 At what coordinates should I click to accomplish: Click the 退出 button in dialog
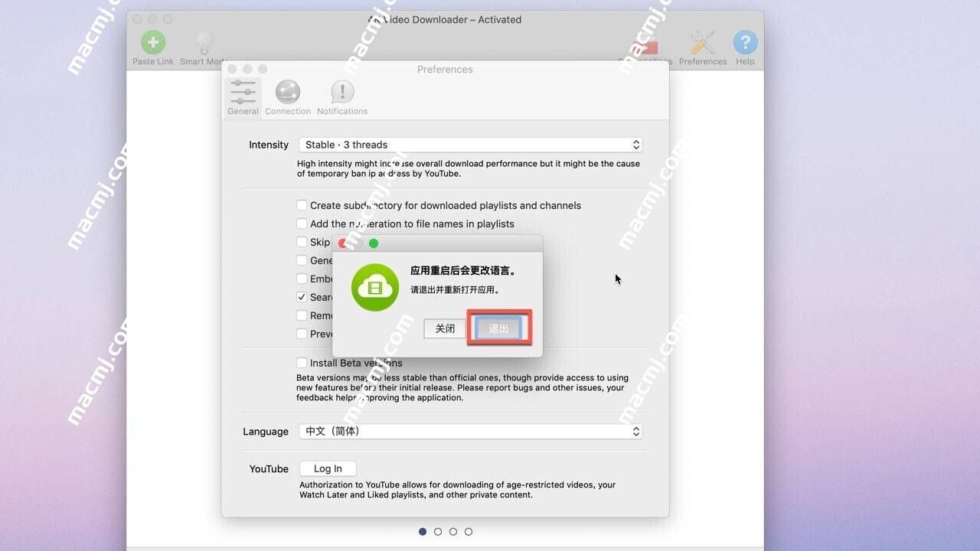(x=499, y=328)
